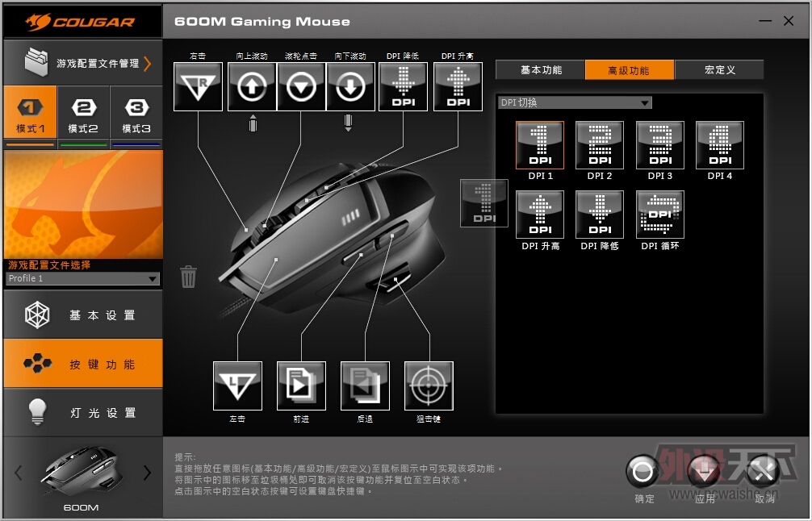Click the orange cougar profile image
The image size is (812, 521).
(x=83, y=204)
